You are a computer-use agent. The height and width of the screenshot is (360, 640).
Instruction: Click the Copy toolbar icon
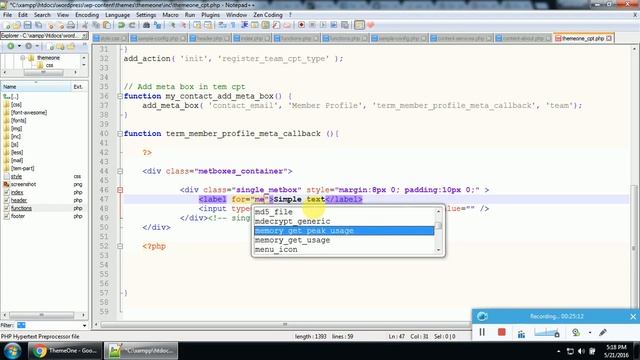coord(96,25)
